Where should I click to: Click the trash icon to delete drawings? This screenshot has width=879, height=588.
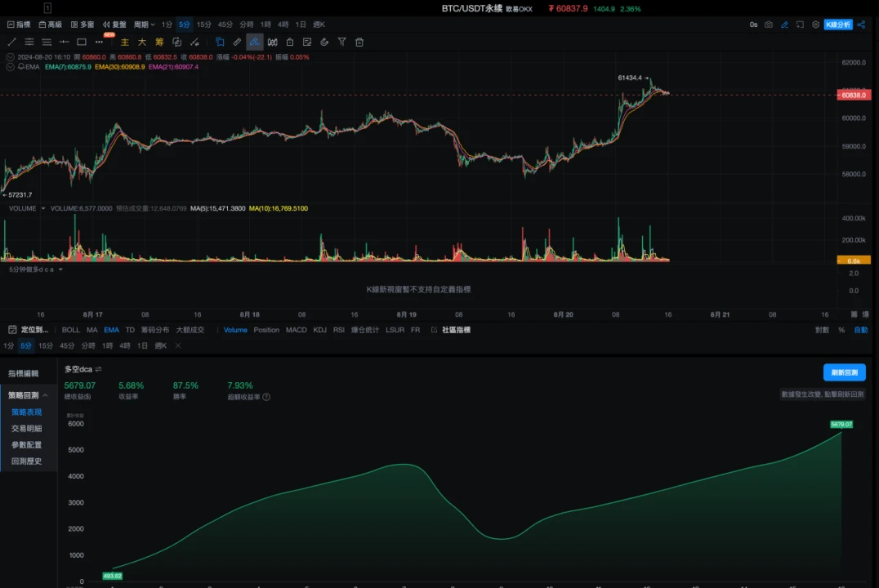359,42
